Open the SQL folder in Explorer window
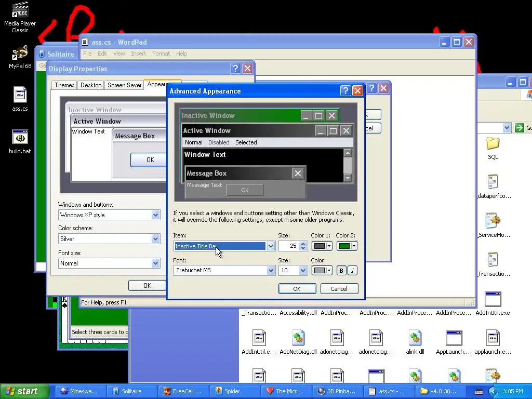The image size is (532, 399). pos(493,148)
